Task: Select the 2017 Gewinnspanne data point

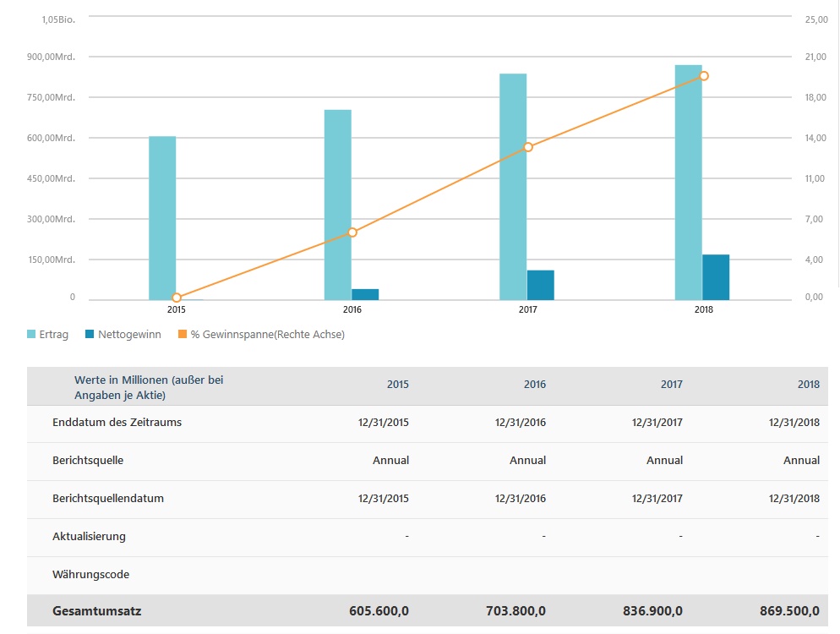Action: (x=528, y=147)
